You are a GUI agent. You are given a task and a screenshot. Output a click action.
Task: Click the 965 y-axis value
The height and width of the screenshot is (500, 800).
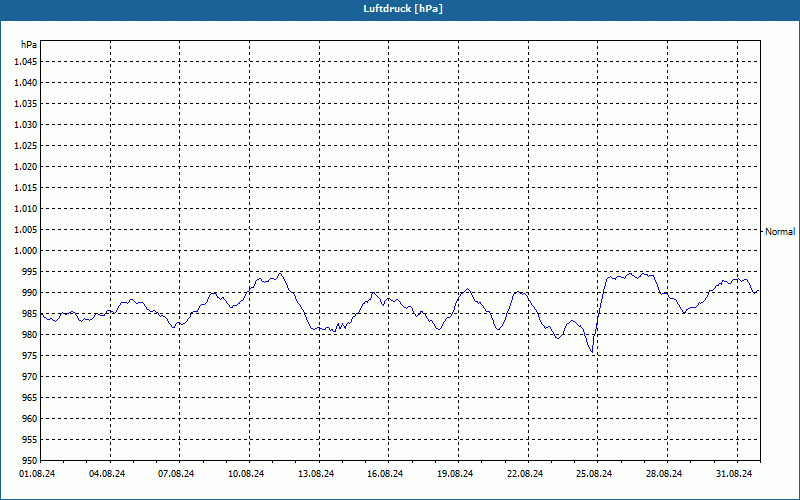click(30, 397)
